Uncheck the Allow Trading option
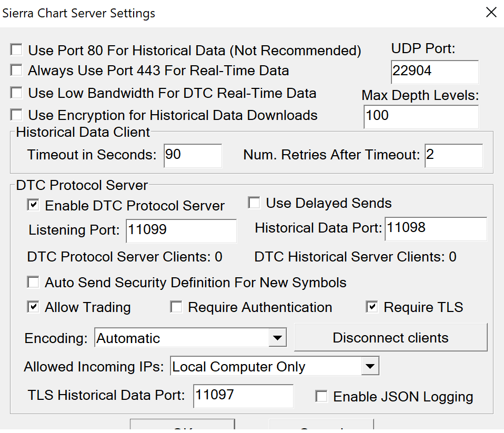This screenshot has height=433, width=504. [x=33, y=307]
